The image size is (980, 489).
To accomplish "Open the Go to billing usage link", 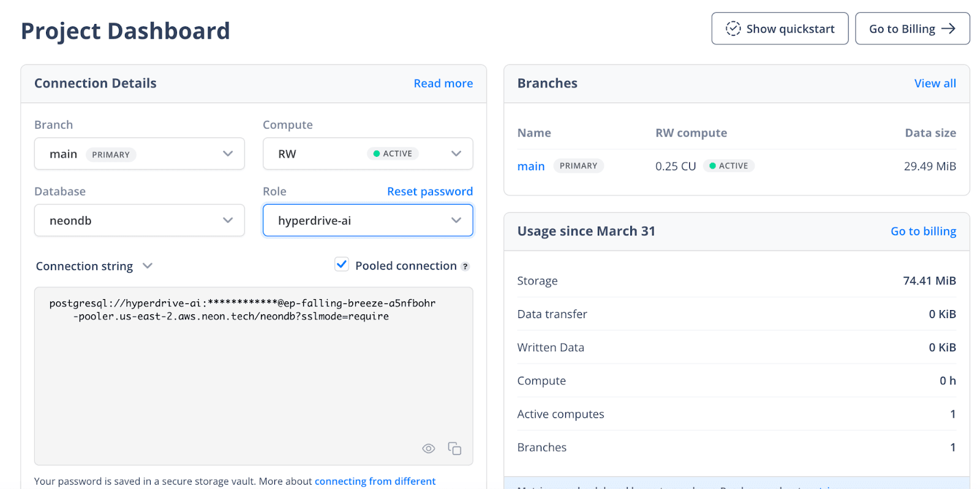I will [x=923, y=231].
